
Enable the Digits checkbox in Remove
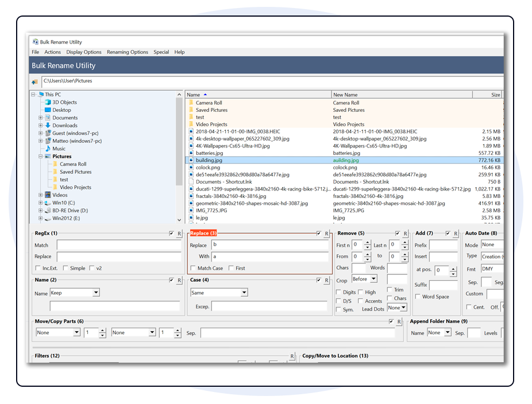coord(338,292)
